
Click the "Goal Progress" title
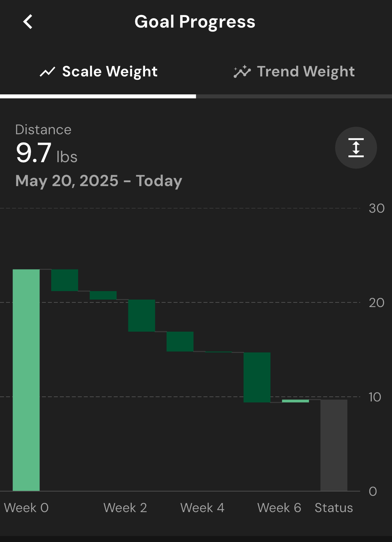coord(195,22)
